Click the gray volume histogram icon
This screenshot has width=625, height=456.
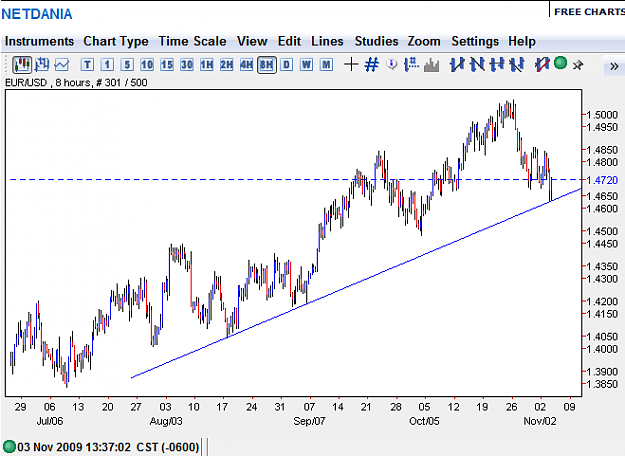tap(431, 65)
